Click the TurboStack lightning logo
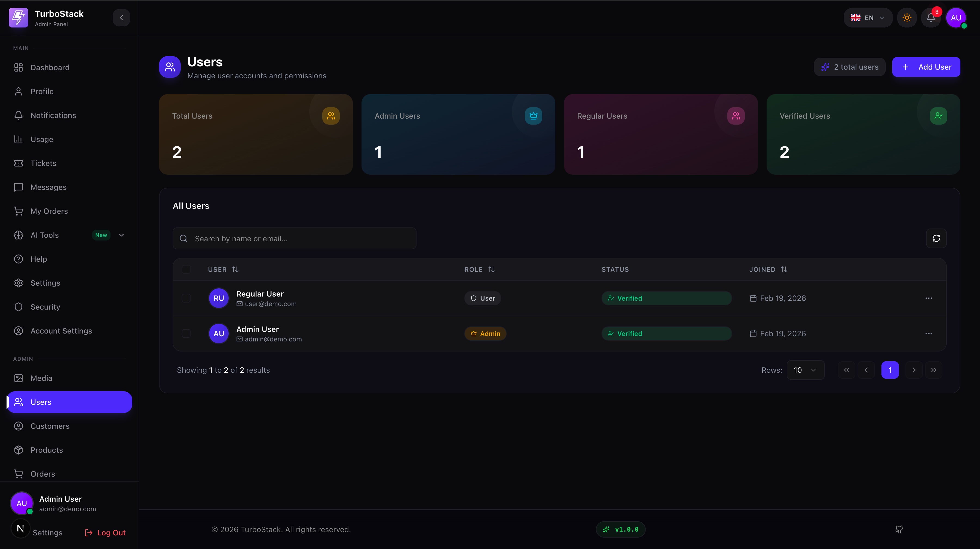This screenshot has height=549, width=980. click(x=19, y=18)
